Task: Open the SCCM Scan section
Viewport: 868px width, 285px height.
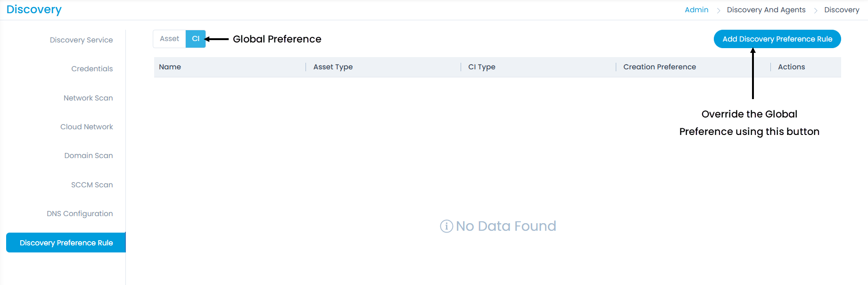Action: [x=92, y=185]
